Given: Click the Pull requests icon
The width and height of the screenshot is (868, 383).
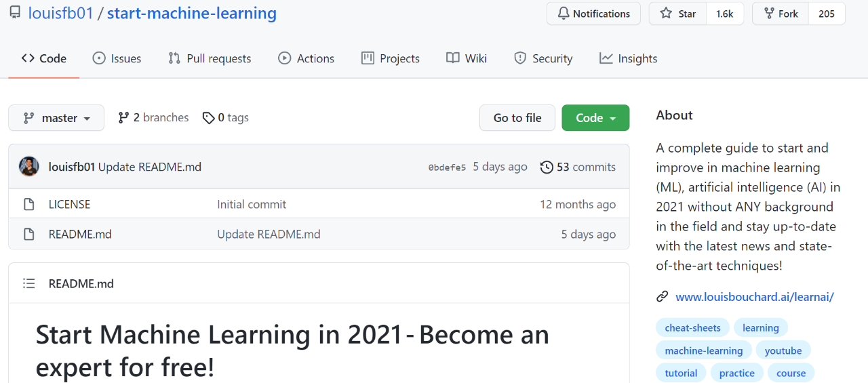Looking at the screenshot, I should pyautogui.click(x=174, y=58).
